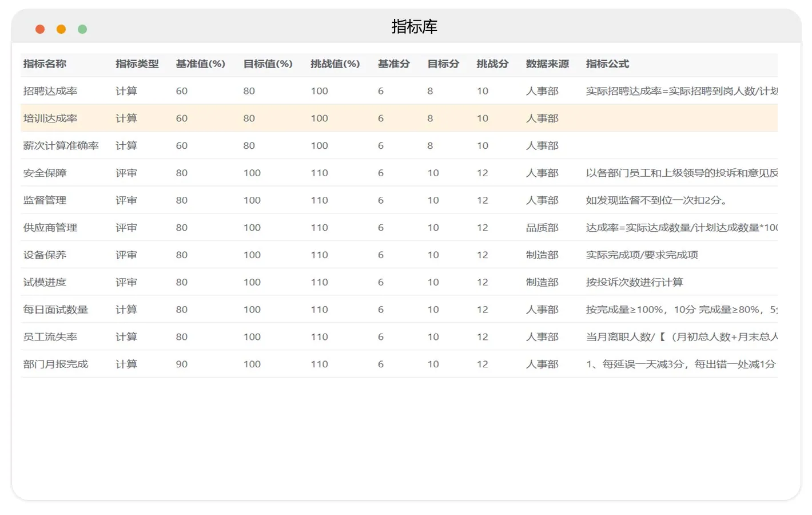Click the formula 按投诉次数进行计算
The width and height of the screenshot is (812, 515).
635,282
